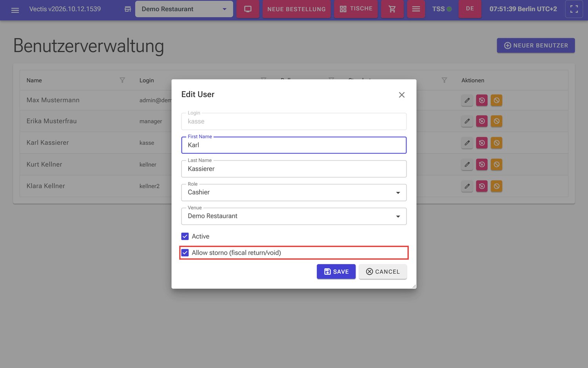The height and width of the screenshot is (368, 588).
Task: Toggle fullscreen mode icon
Action: [574, 9]
